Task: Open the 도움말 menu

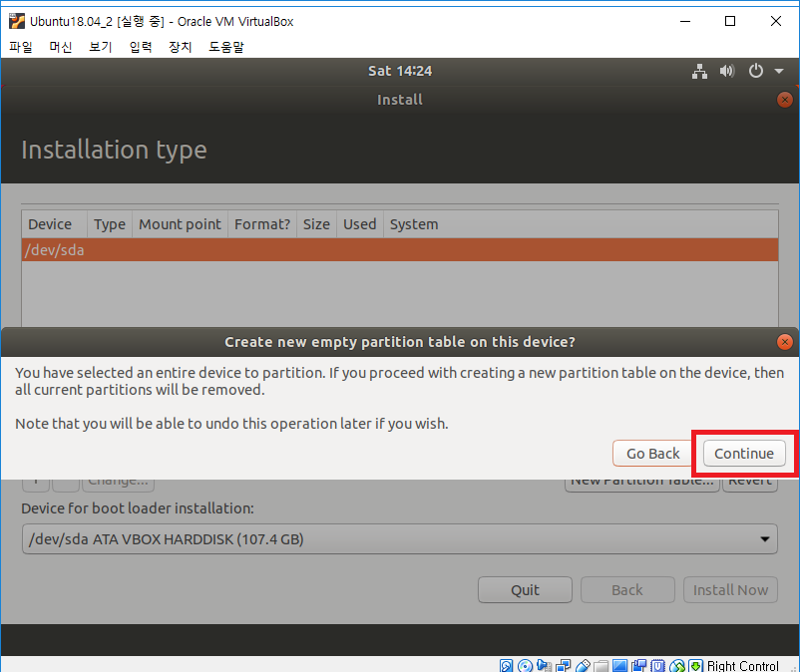Action: pos(226,47)
